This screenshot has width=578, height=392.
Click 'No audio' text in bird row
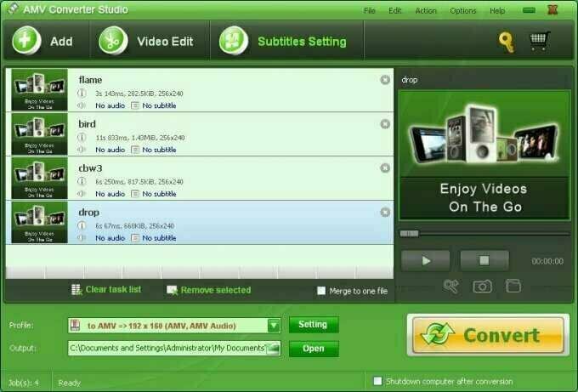(x=110, y=150)
